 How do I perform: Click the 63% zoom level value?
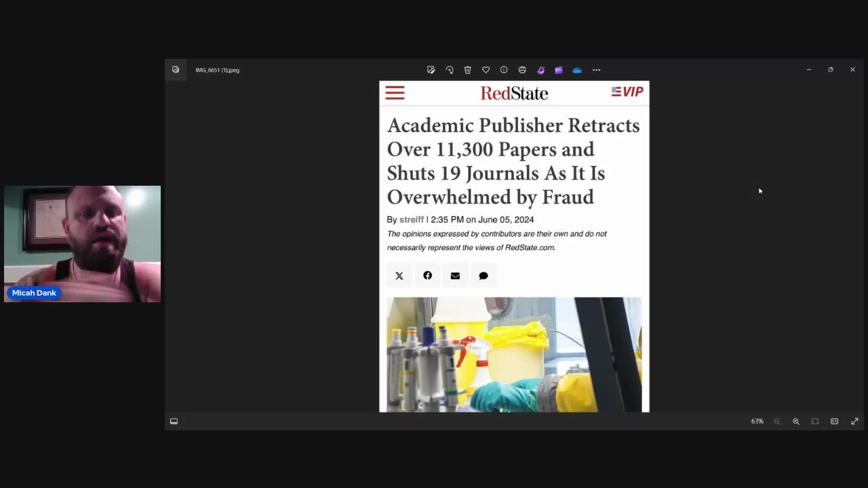(757, 422)
